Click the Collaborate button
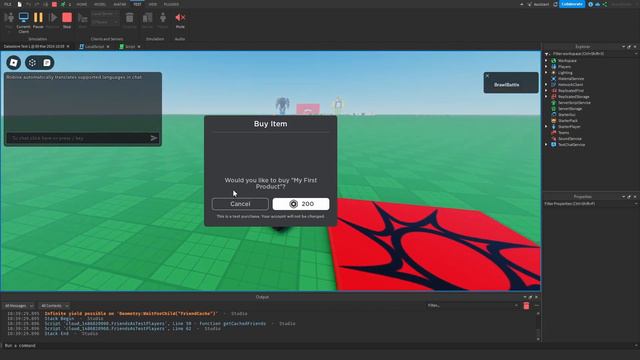The height and width of the screenshot is (360, 640). coord(572,4)
